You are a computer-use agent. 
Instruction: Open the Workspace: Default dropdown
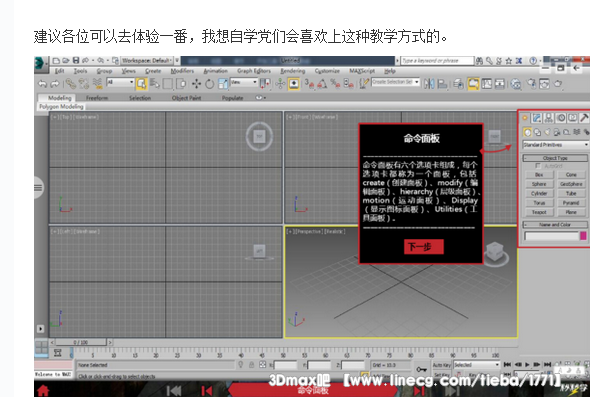[x=146, y=60]
